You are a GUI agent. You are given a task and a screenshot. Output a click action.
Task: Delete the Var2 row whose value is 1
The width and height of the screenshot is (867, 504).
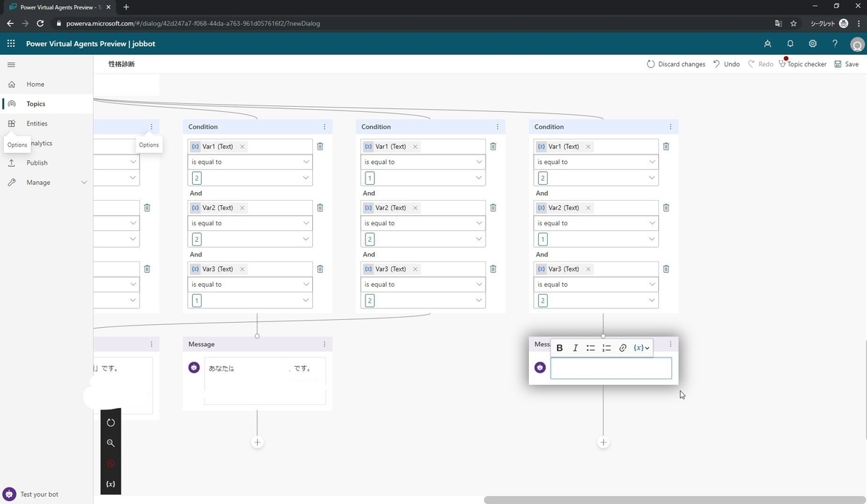(666, 207)
